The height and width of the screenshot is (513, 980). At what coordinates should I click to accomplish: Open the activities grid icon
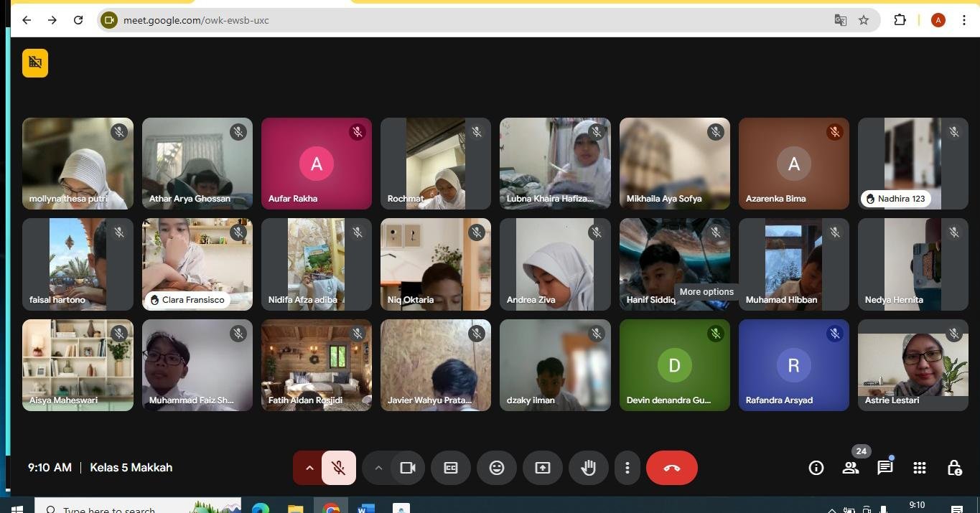919,468
